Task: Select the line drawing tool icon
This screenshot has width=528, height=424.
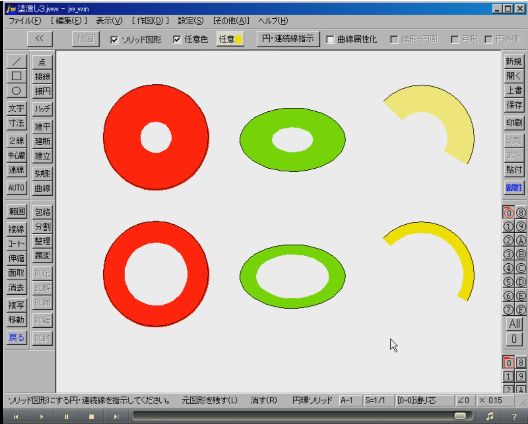Action: (x=16, y=61)
